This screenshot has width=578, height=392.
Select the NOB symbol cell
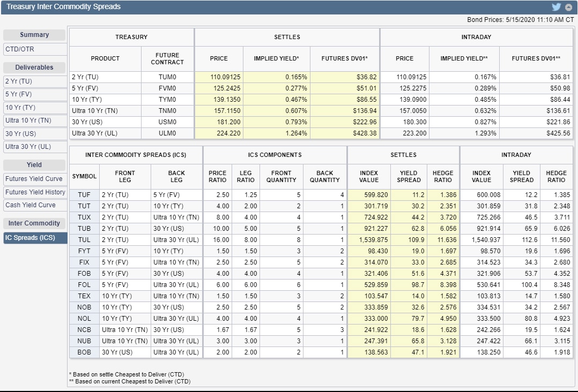click(84, 307)
